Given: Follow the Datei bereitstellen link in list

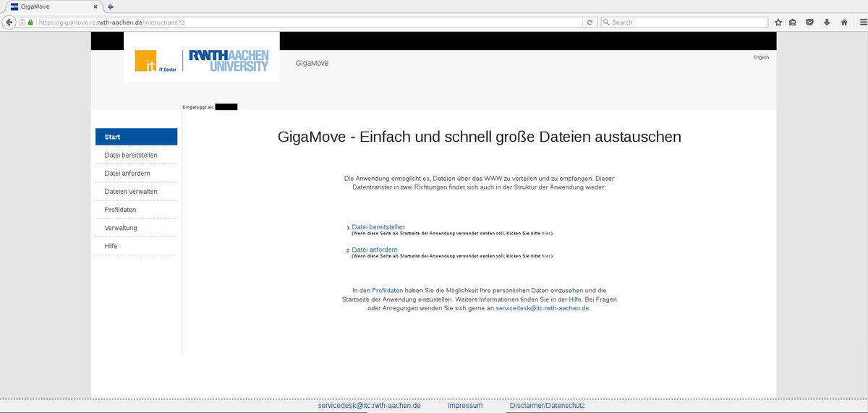Looking at the screenshot, I should pyautogui.click(x=378, y=227).
